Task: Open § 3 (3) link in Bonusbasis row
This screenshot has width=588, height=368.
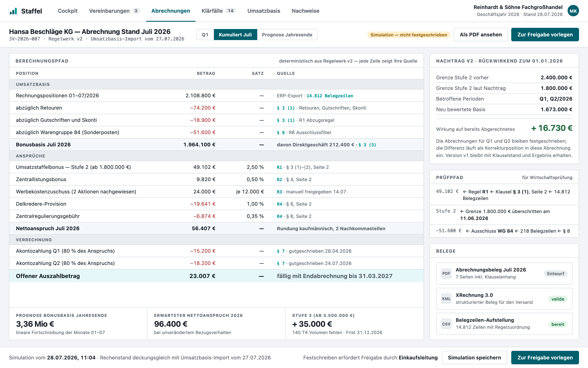Action: (367, 145)
